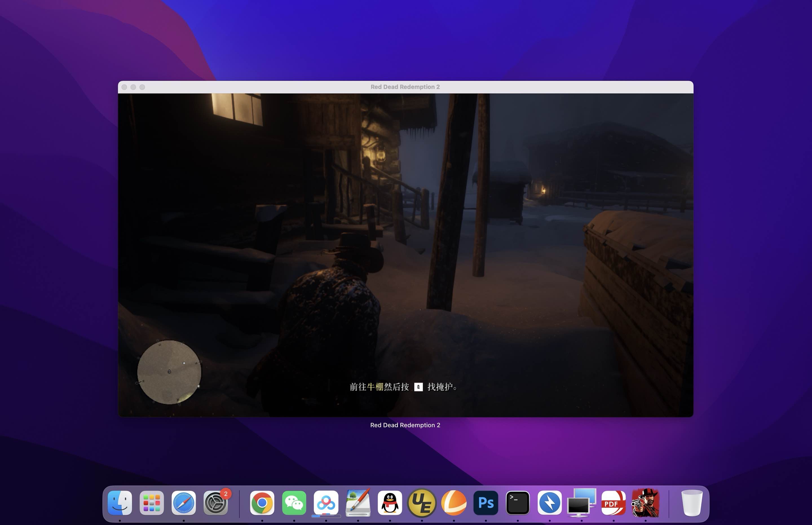Open Google Chrome from the dock
This screenshot has height=525, width=812.
tap(262, 502)
